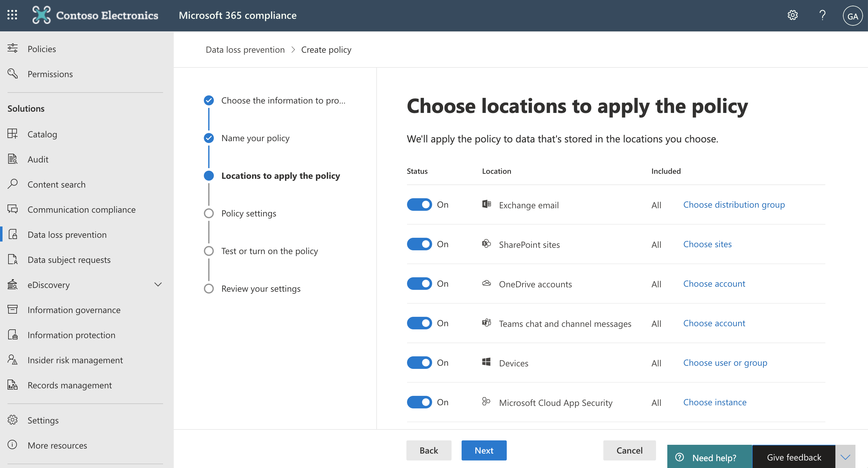Toggle off Microsoft Cloud App Security
Viewport: 868px width, 468px height.
pyautogui.click(x=419, y=402)
